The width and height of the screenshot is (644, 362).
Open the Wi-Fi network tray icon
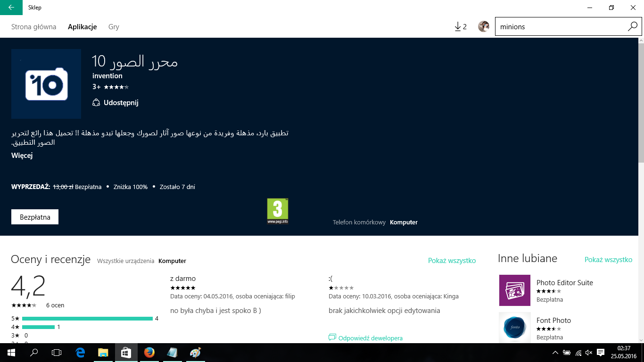coord(578,353)
